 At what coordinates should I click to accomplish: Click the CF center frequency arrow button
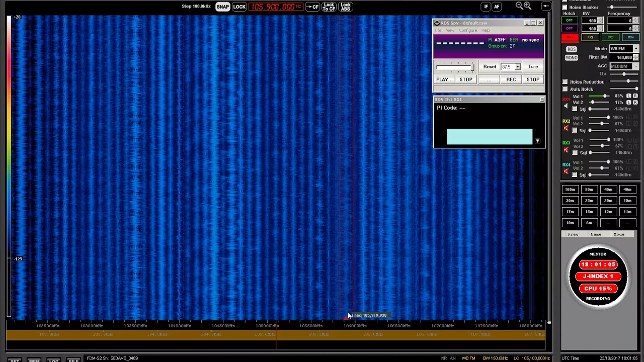click(312, 7)
